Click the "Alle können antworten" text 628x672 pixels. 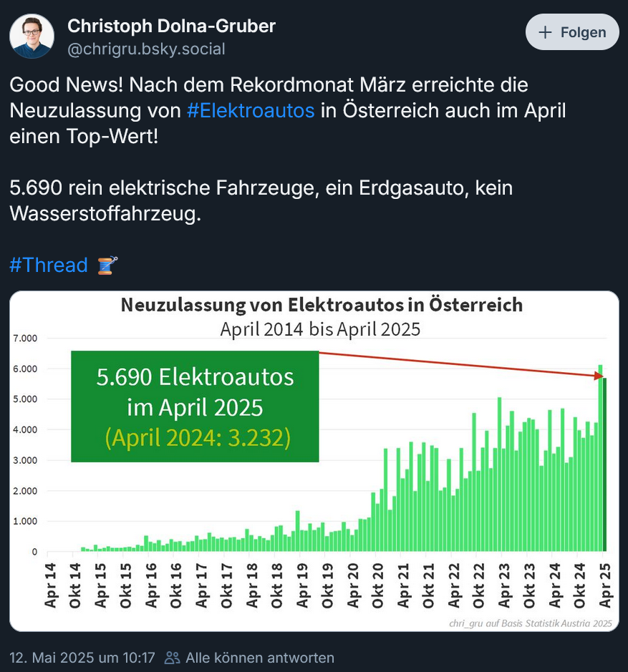[259, 657]
